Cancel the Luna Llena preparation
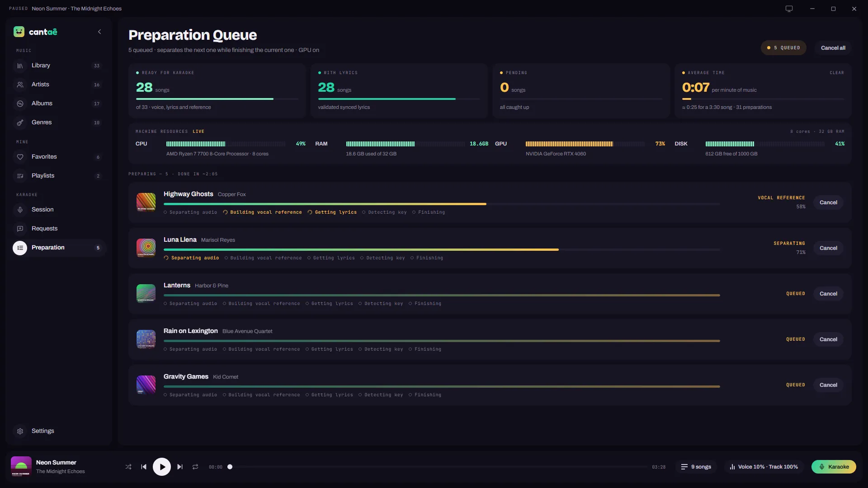Viewport: 868px width, 488px height. pos(828,248)
